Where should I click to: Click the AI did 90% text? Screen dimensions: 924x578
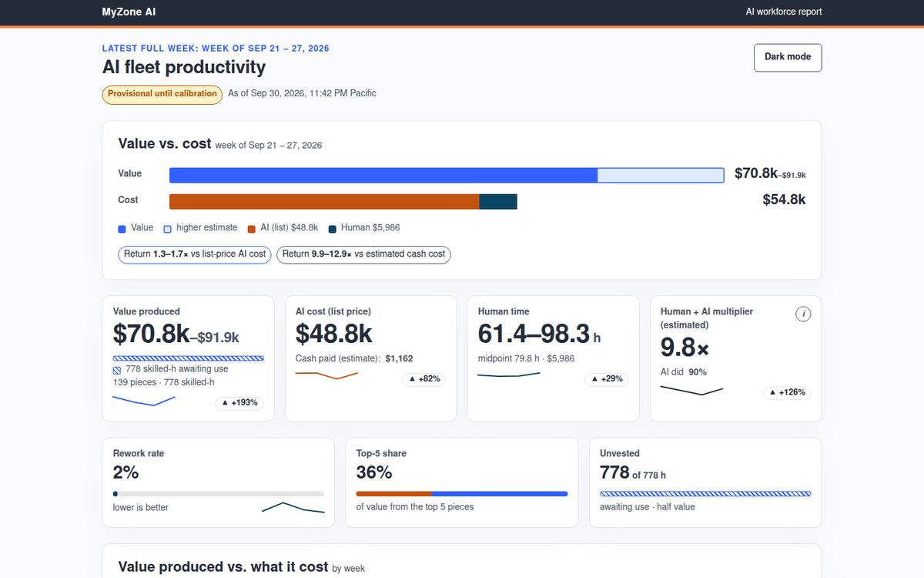click(683, 372)
